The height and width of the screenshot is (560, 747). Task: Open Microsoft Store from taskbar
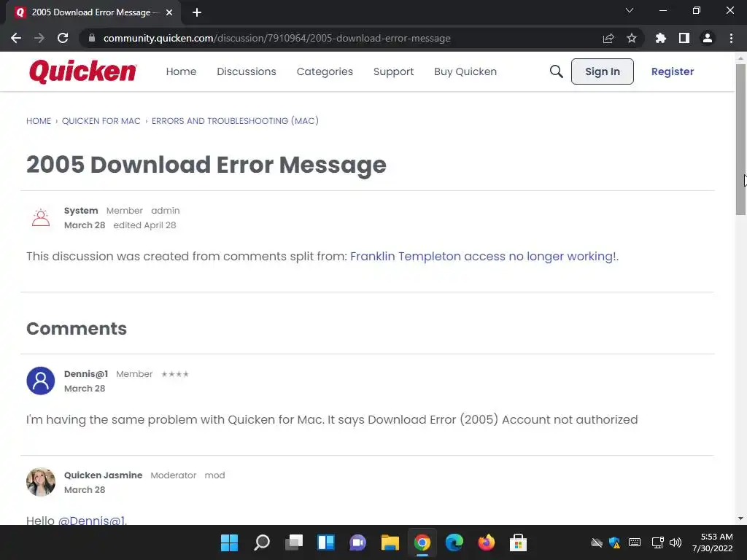(x=518, y=542)
